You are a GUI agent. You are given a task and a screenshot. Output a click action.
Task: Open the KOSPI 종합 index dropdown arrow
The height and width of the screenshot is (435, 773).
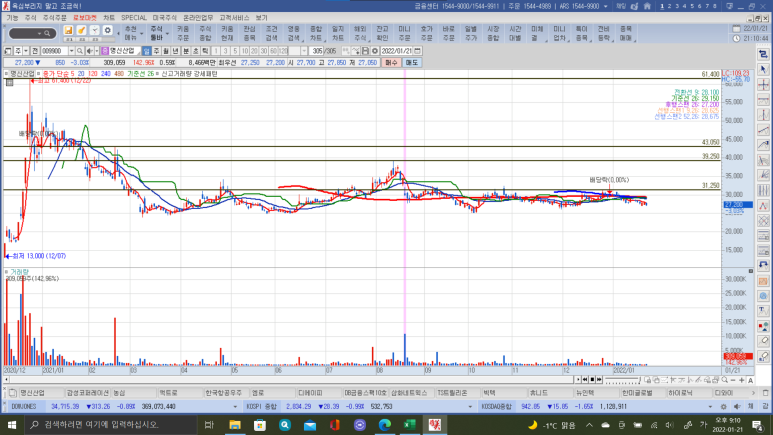470,407
